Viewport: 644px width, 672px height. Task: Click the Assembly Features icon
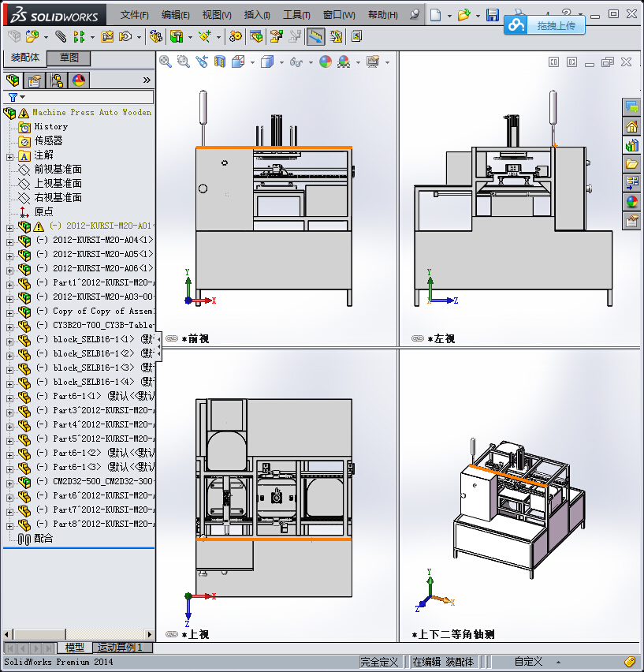point(177,37)
